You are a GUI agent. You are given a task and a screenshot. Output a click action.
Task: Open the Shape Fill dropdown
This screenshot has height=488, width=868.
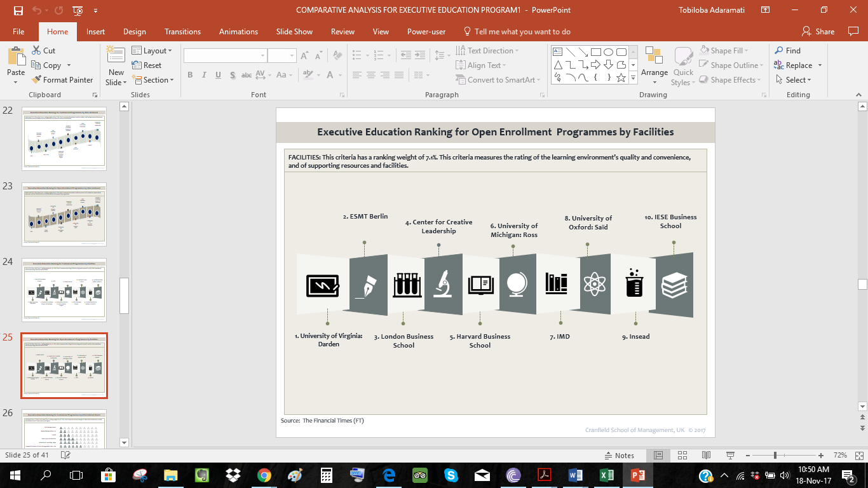724,51
